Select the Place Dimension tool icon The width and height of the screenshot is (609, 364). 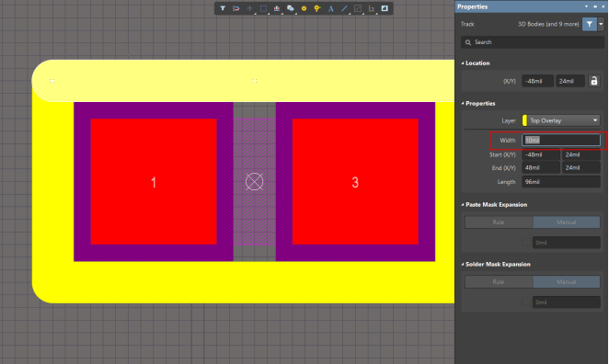tap(372, 8)
